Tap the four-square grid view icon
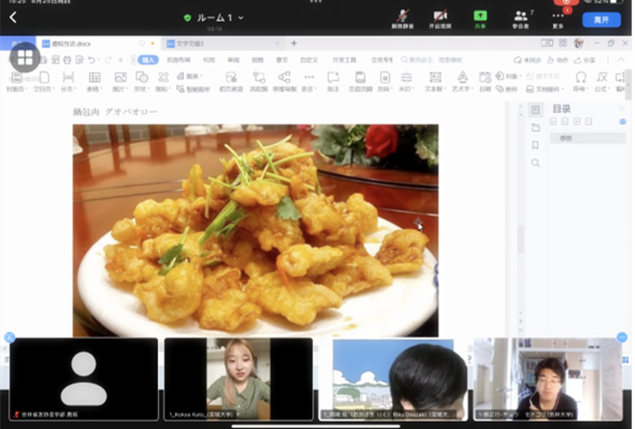635x429 pixels. coord(24,58)
